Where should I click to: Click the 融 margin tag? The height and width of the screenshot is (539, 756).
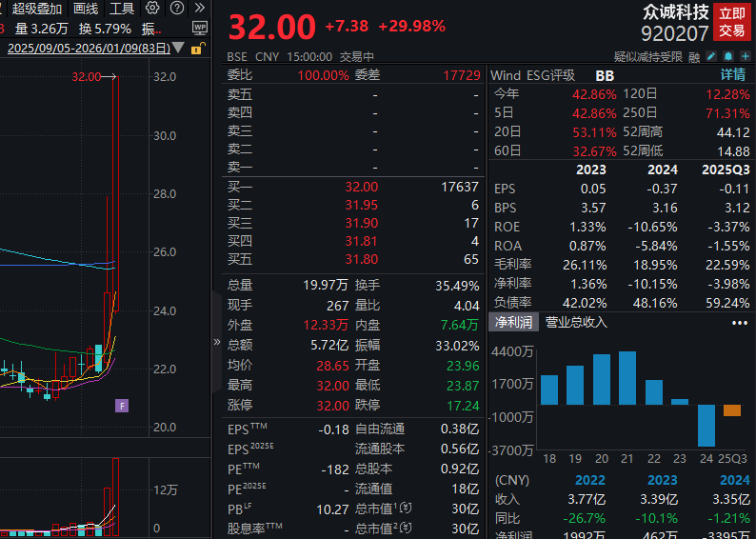click(694, 57)
